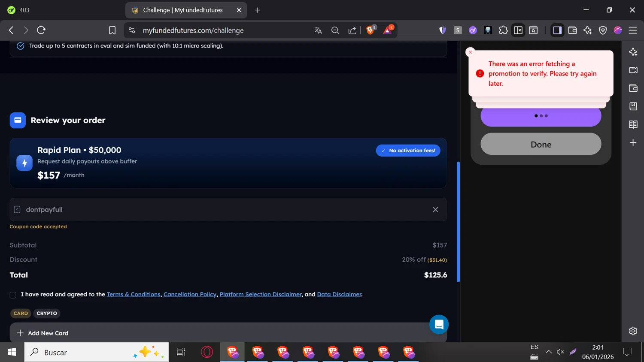Open Brave Rewards triangle icon
This screenshot has width=644, height=362.
coord(388,30)
